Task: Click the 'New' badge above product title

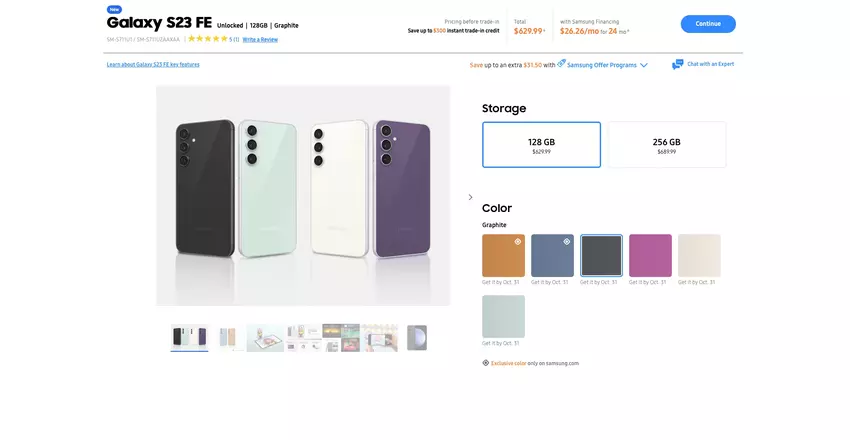Action: pos(114,9)
